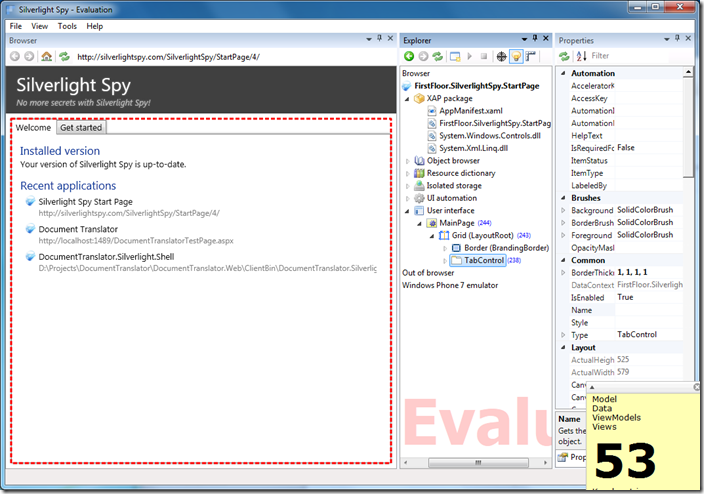Open the Browser panel dropdown arrow

[x=369, y=40]
